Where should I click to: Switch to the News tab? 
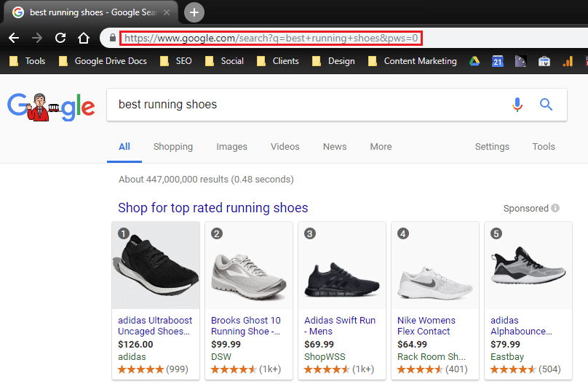[335, 147]
